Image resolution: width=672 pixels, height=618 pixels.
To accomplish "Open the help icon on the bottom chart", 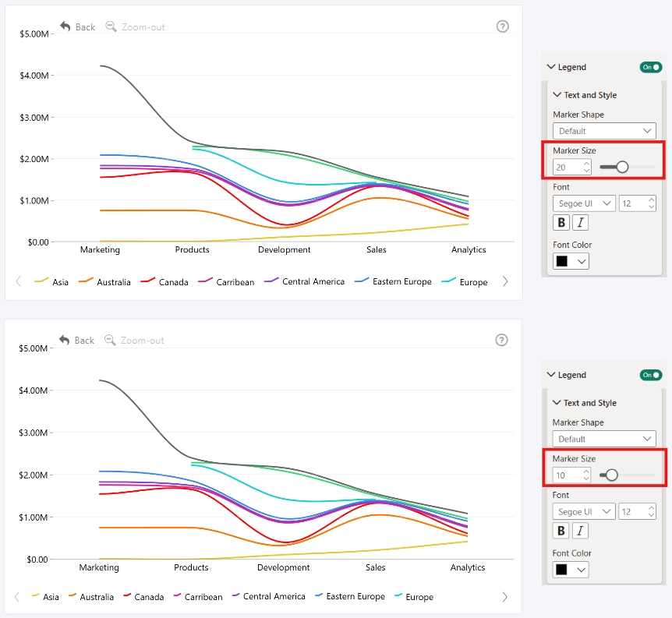I will click(x=501, y=341).
